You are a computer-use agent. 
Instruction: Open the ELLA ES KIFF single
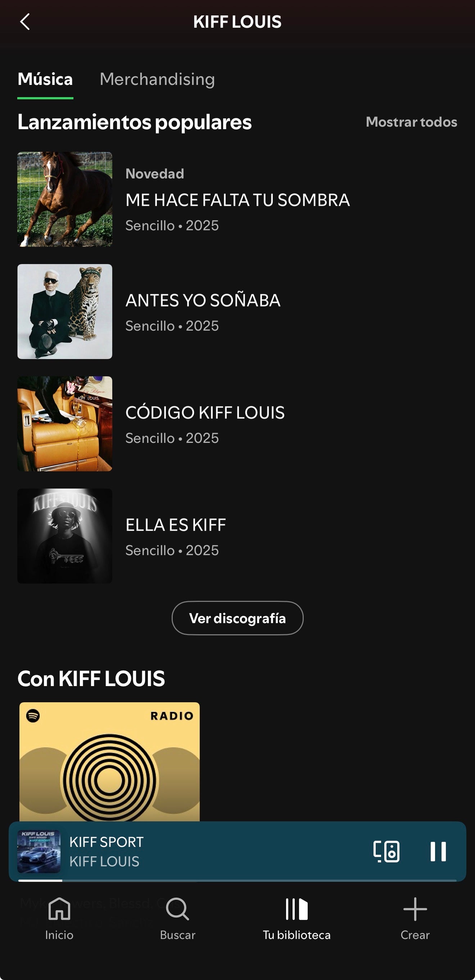176,525
